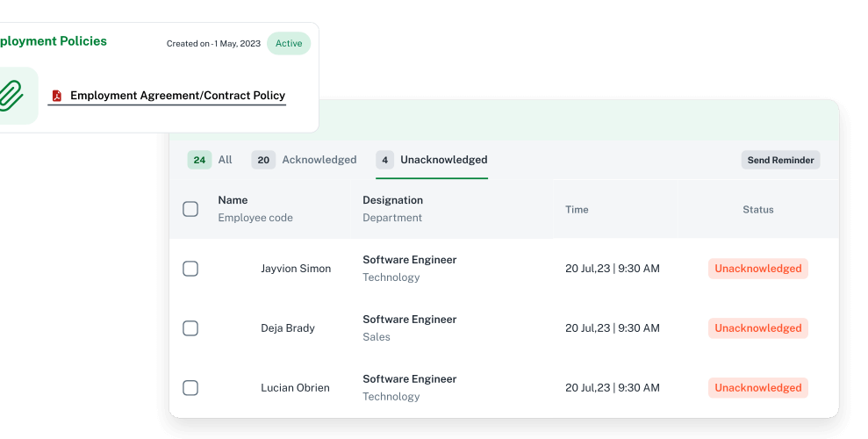The width and height of the screenshot is (868, 439).
Task: Check the box for Jayvion Simon
Action: tap(190, 269)
